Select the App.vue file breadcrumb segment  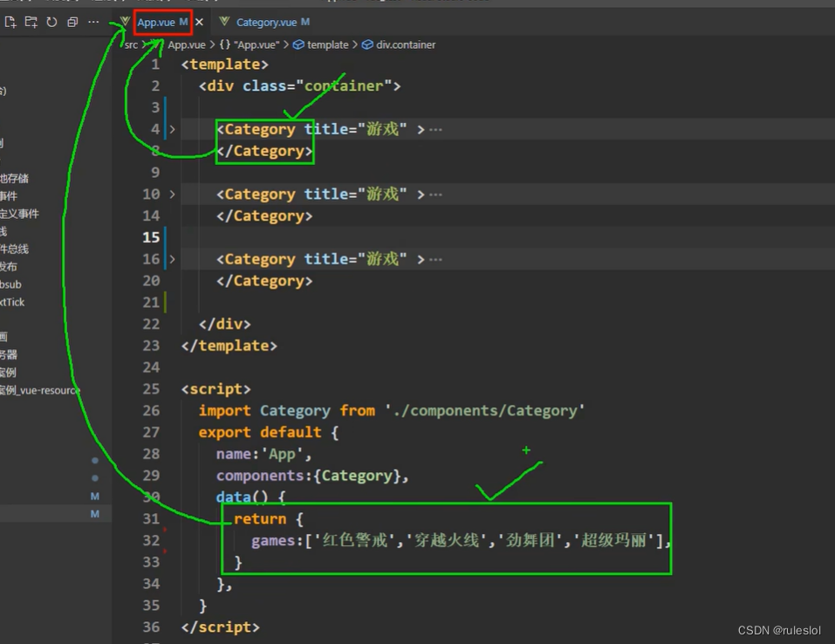[187, 45]
